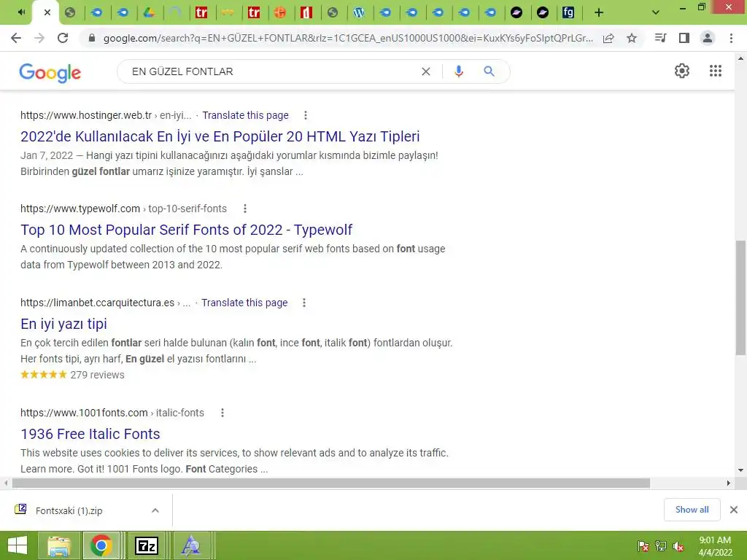Open options for the limanbet.ccarquitectura.es result
The width and height of the screenshot is (747, 560).
tap(304, 303)
